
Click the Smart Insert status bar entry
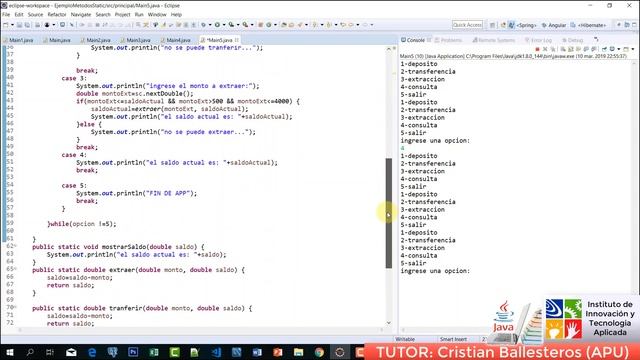453,339
